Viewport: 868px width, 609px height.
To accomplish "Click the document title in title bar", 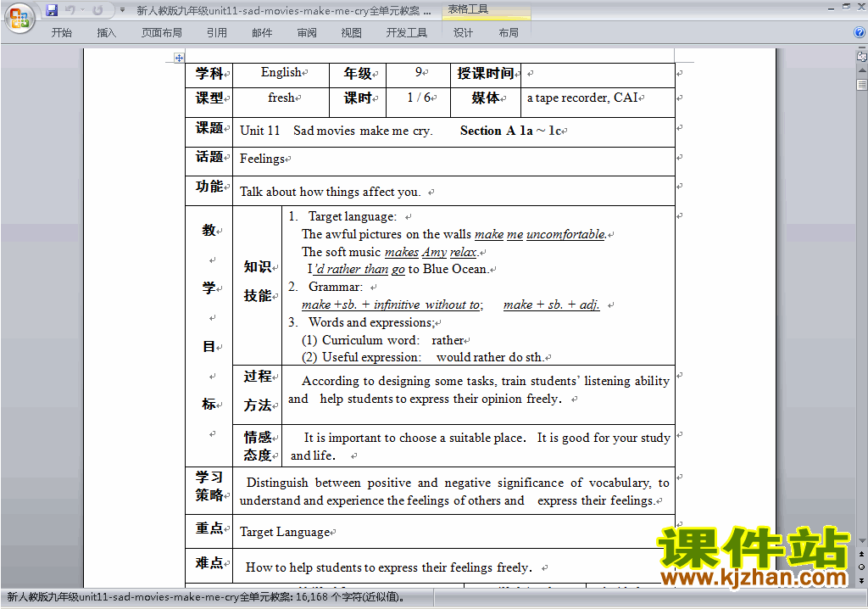I will point(284,10).
